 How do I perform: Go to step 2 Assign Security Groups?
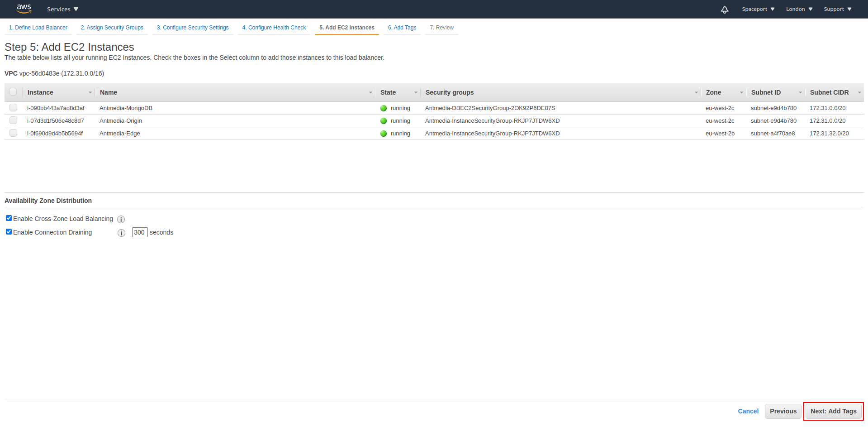coord(112,28)
